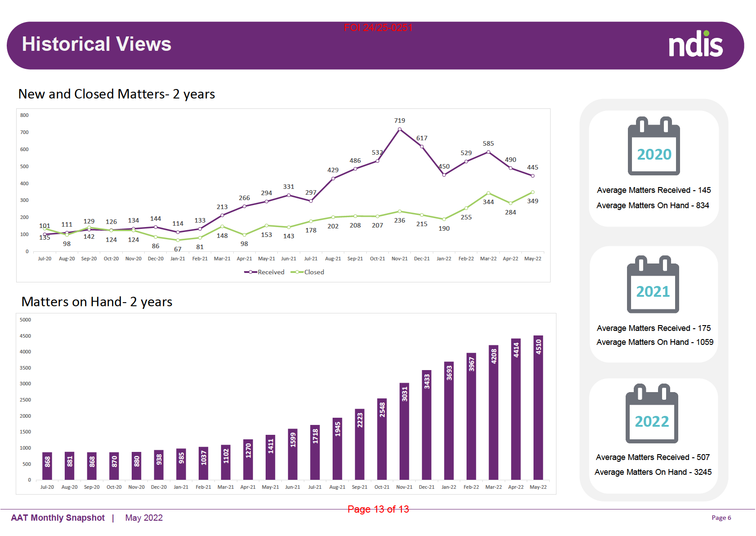Click the ndis logo
The height and width of the screenshot is (536, 756).
coord(695,44)
